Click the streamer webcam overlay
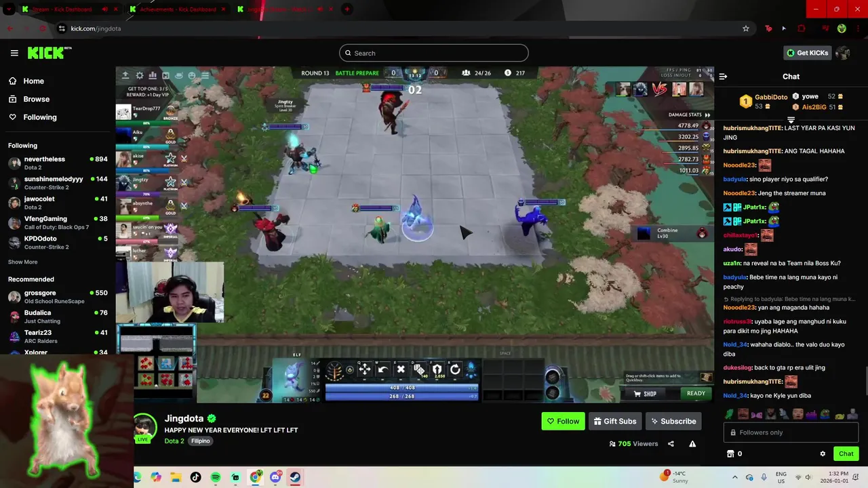 point(170,292)
